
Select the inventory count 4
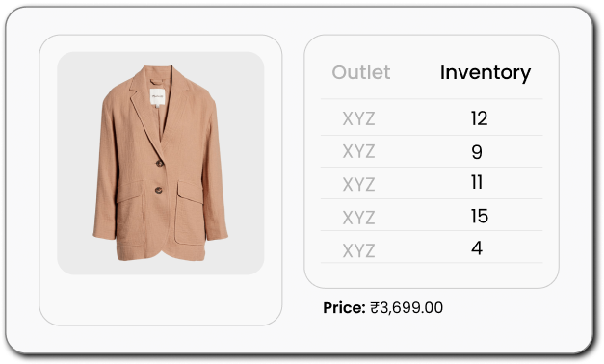(x=477, y=247)
